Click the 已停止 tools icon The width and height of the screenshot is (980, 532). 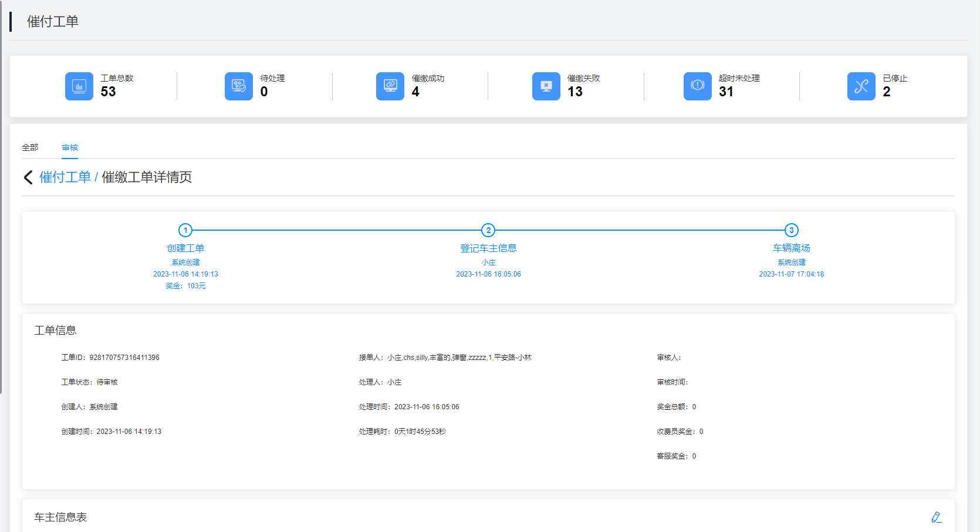[x=861, y=86]
